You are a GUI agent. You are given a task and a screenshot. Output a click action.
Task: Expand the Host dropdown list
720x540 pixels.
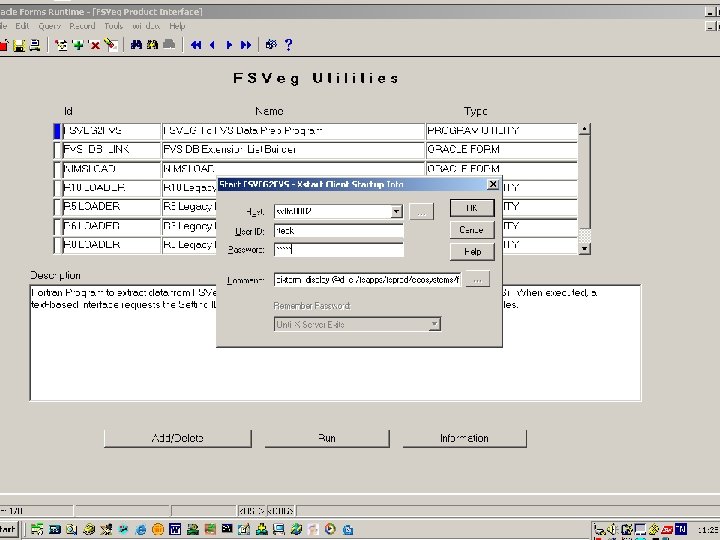click(x=396, y=211)
